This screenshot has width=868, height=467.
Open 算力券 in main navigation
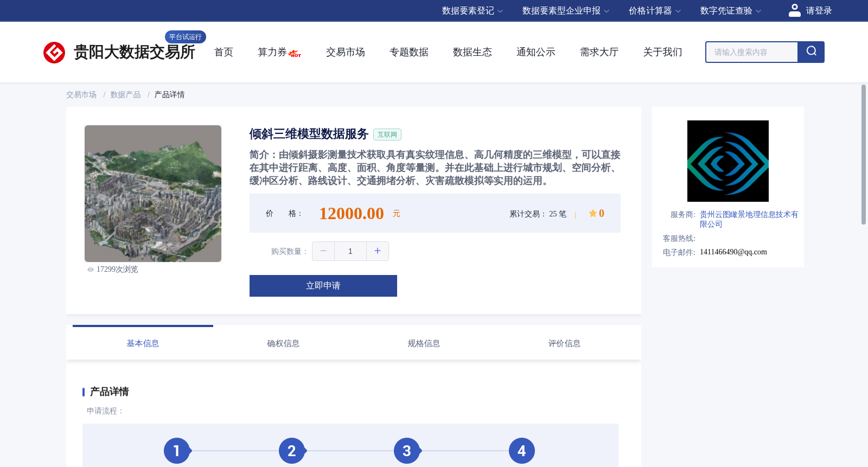pyautogui.click(x=272, y=52)
